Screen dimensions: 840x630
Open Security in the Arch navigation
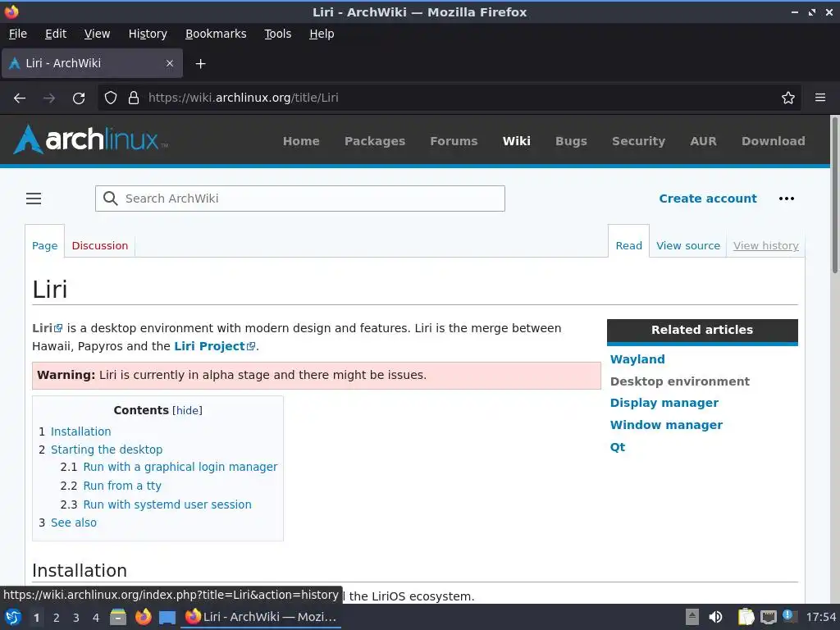coord(638,141)
